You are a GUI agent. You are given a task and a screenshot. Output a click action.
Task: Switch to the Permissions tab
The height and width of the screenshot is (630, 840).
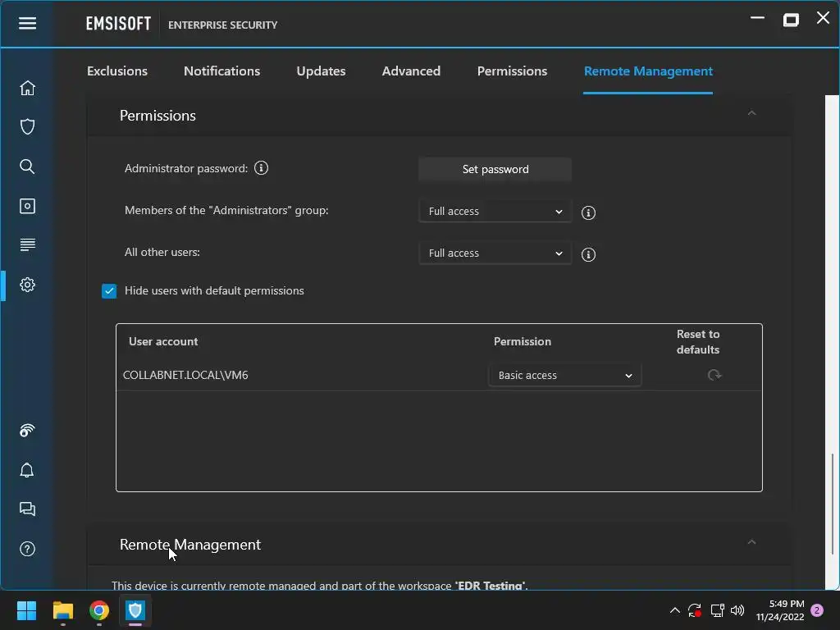[512, 71]
